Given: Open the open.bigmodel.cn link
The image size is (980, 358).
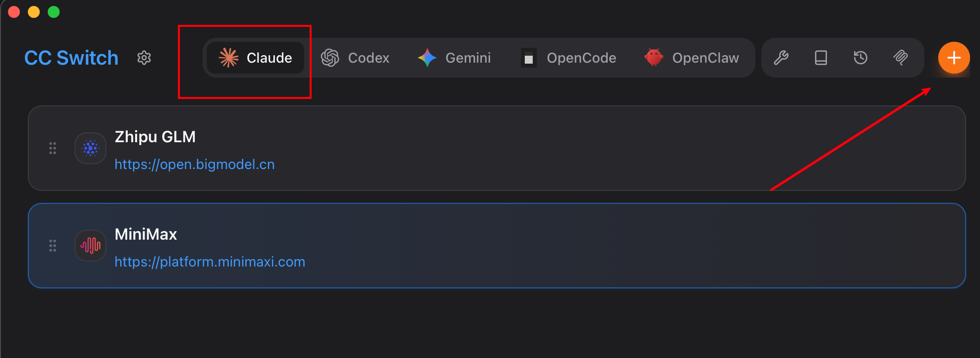Looking at the screenshot, I should pos(194,165).
